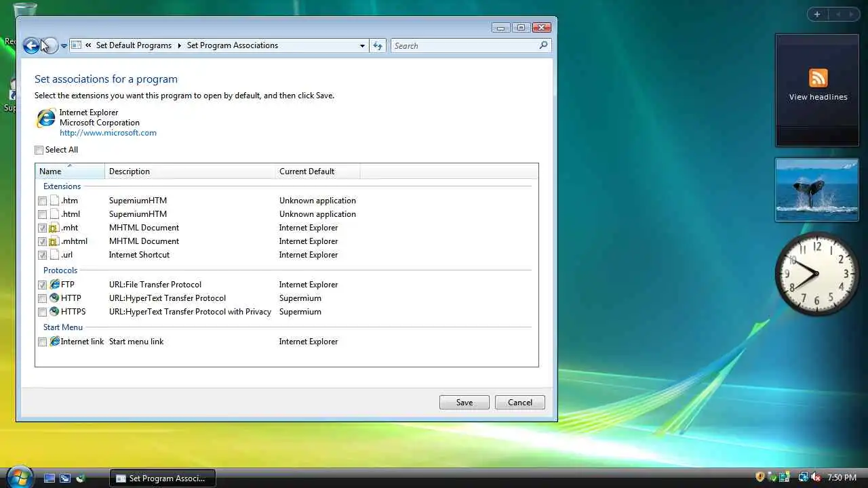Expand the arrow after Set Default Programs
Image resolution: width=868 pixels, height=488 pixels.
[180, 45]
